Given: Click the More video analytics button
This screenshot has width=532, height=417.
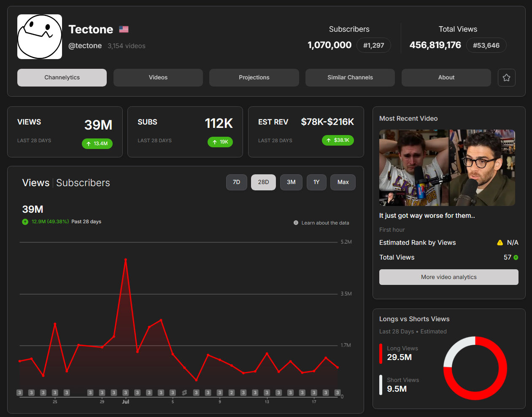Looking at the screenshot, I should pos(449,277).
